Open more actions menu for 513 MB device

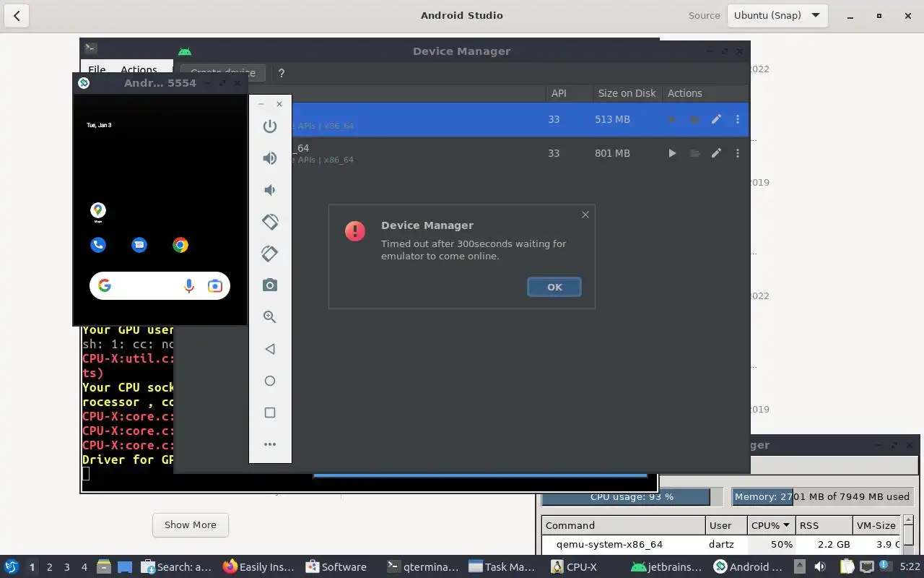pyautogui.click(x=738, y=119)
